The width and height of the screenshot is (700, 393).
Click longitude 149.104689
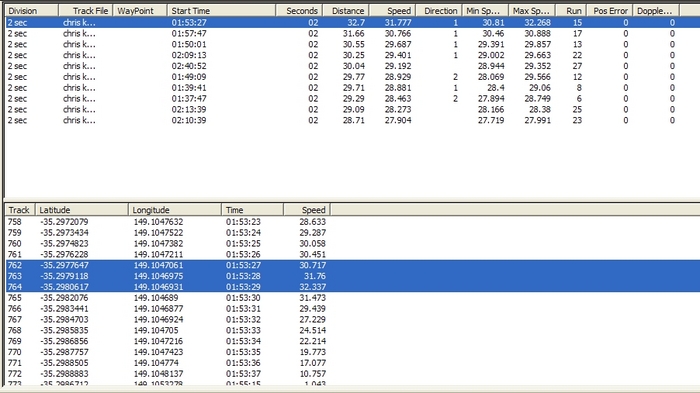[x=156, y=298]
